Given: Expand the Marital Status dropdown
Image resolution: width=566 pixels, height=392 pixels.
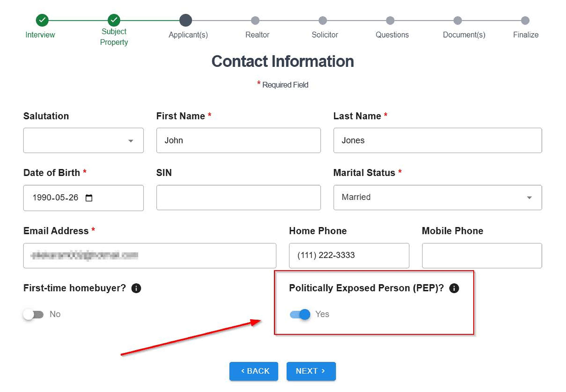Looking at the screenshot, I should coord(437,197).
